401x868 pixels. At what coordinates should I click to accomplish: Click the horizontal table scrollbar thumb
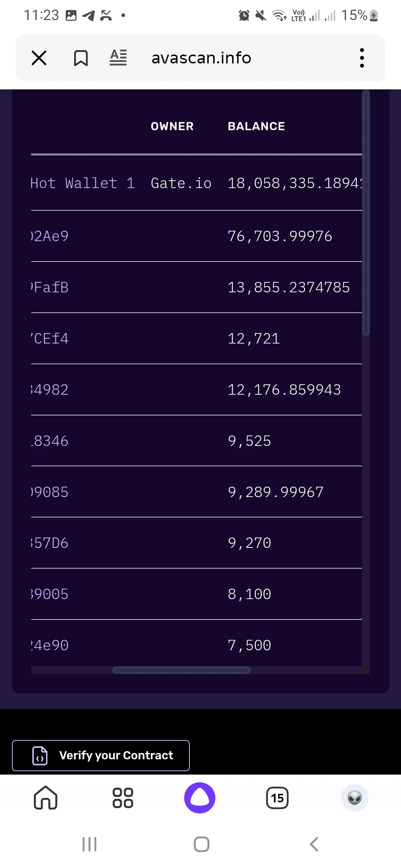coord(182,670)
